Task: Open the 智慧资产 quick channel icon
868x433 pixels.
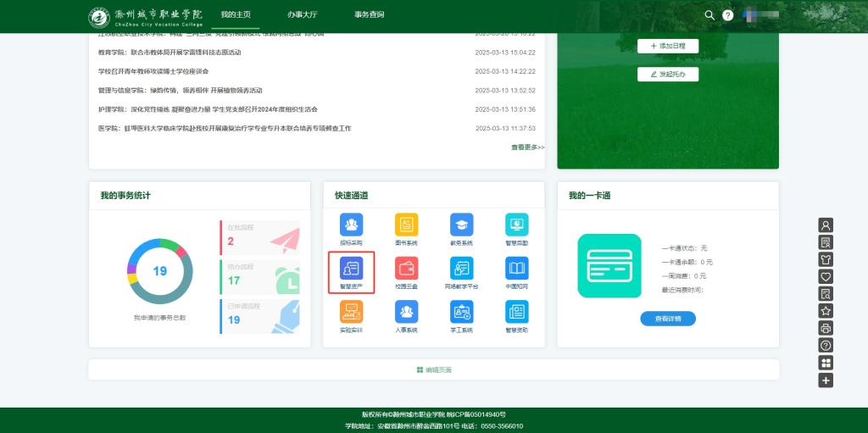Action: pos(351,269)
